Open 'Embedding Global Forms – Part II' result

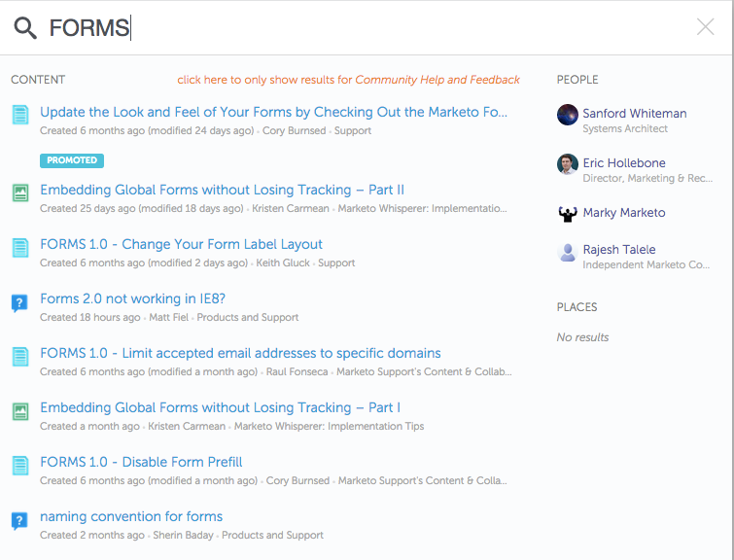[222, 190]
